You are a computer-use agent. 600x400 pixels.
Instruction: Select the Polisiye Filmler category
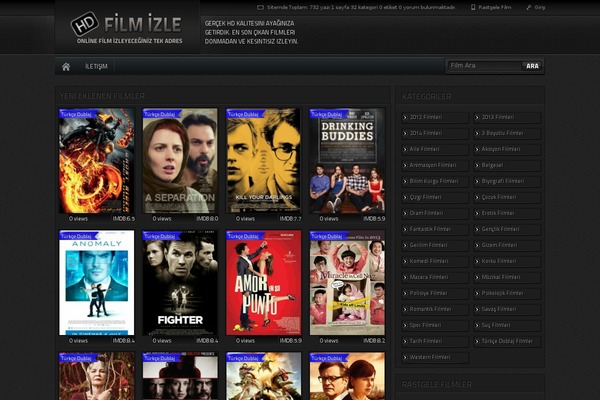(x=435, y=293)
